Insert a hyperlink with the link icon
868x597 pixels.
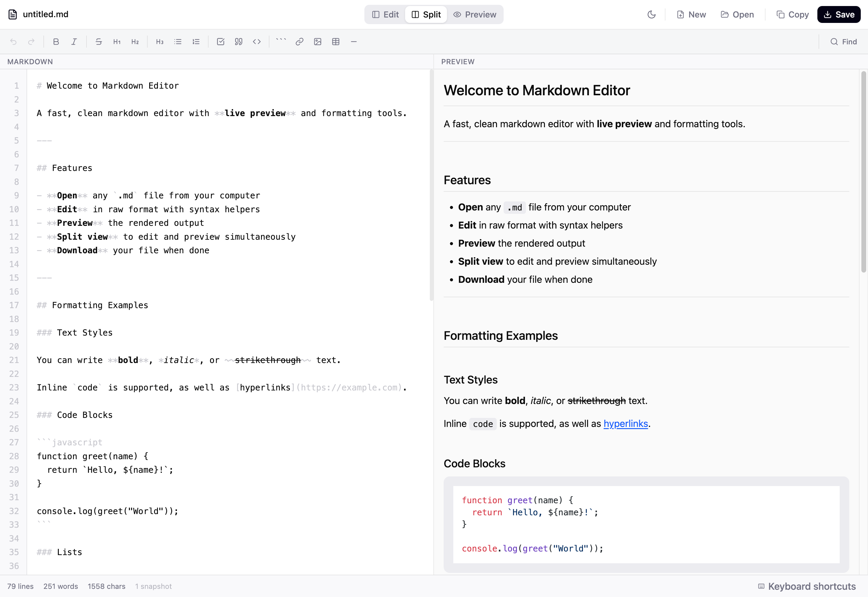299,42
